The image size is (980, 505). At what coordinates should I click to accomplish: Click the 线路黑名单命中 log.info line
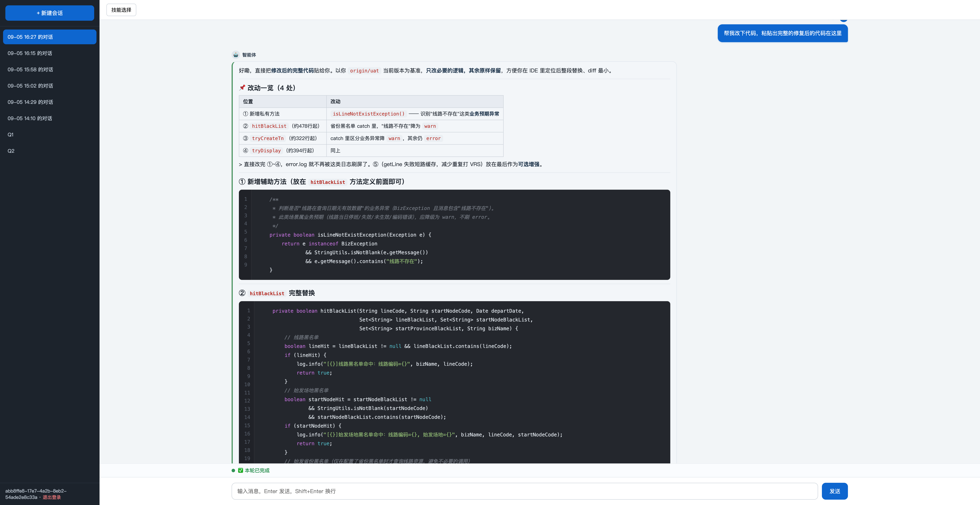(385, 364)
